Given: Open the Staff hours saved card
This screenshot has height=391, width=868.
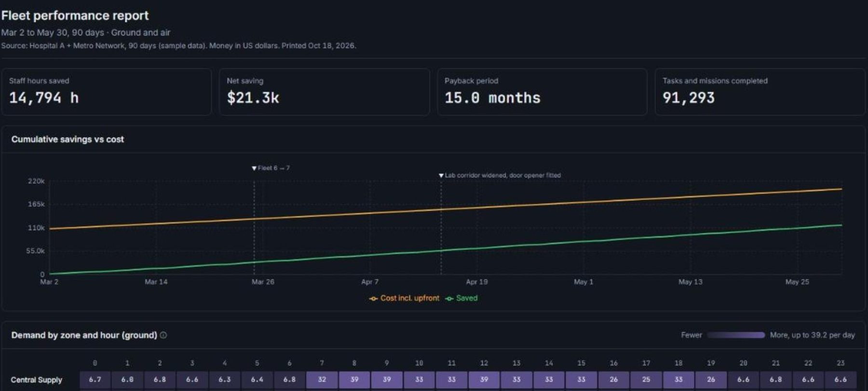Looking at the screenshot, I should tap(107, 92).
